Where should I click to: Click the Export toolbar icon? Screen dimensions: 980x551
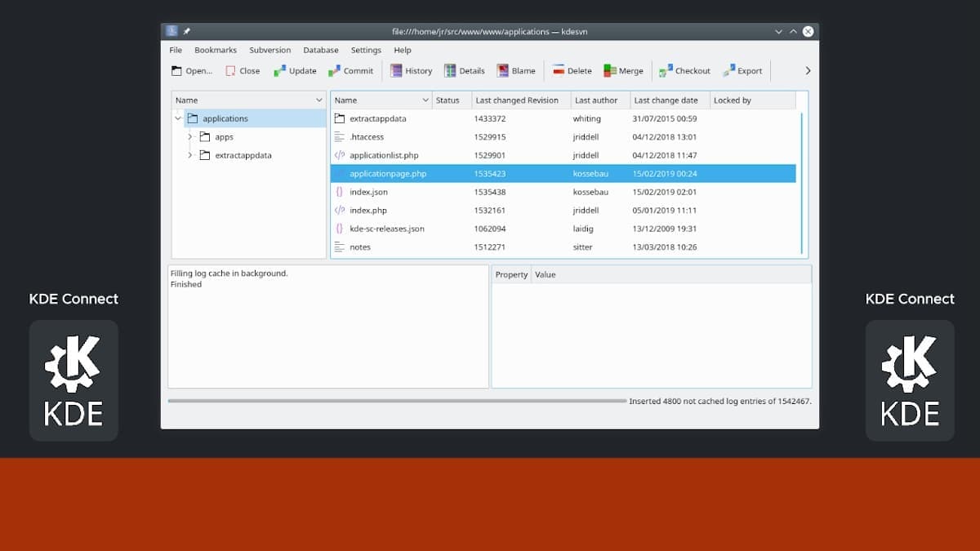[x=728, y=71]
